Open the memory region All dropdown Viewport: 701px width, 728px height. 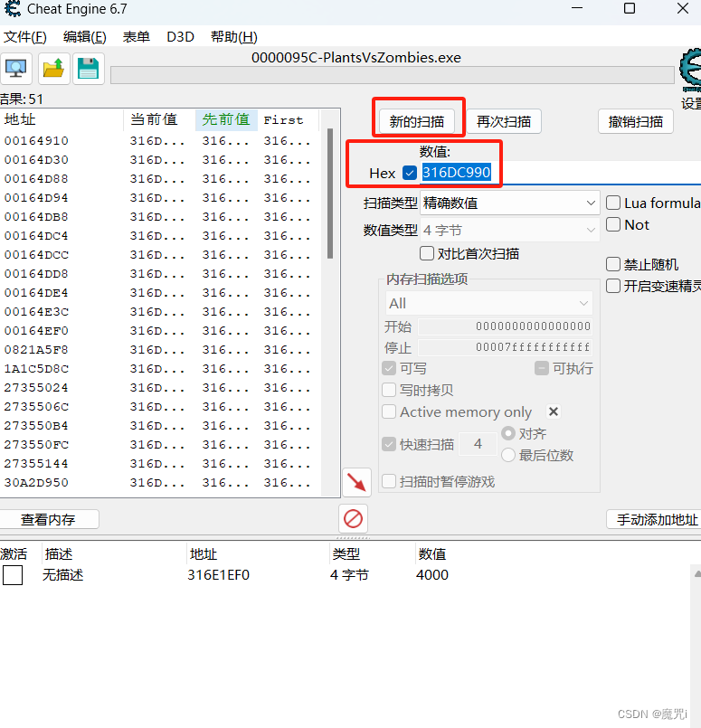click(488, 303)
